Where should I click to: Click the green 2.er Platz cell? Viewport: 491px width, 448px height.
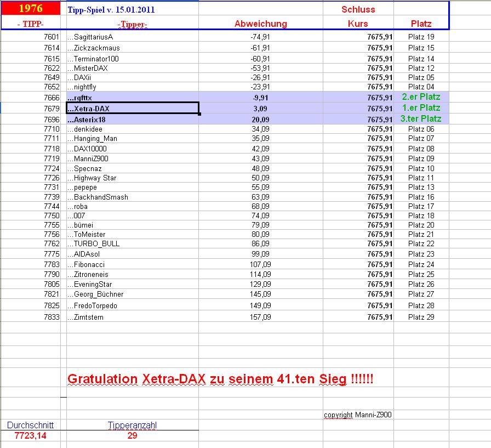coord(421,97)
